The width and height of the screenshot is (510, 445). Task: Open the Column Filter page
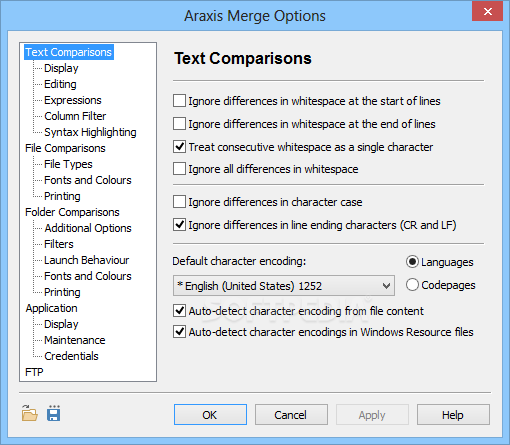point(75,116)
